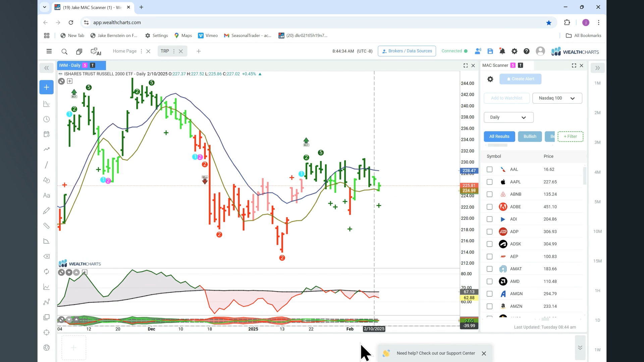
Task: Show All Results filter tab
Action: [499, 136]
